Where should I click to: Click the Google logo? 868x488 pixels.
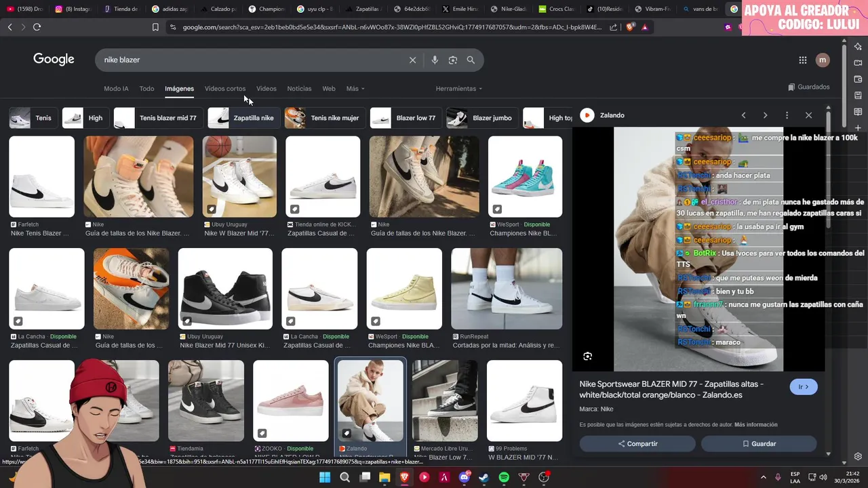coord(54,60)
